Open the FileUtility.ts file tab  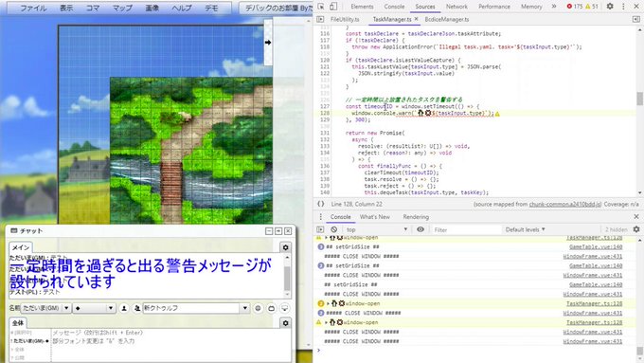(x=345, y=19)
